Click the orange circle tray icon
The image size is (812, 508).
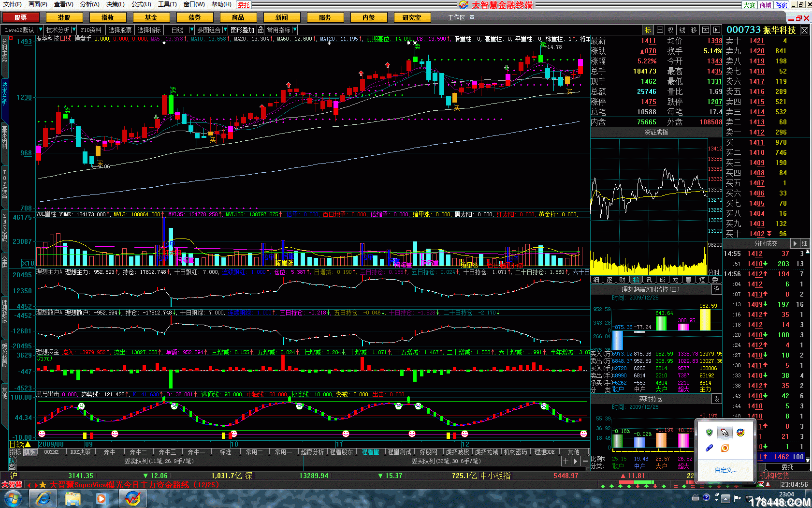click(725, 448)
